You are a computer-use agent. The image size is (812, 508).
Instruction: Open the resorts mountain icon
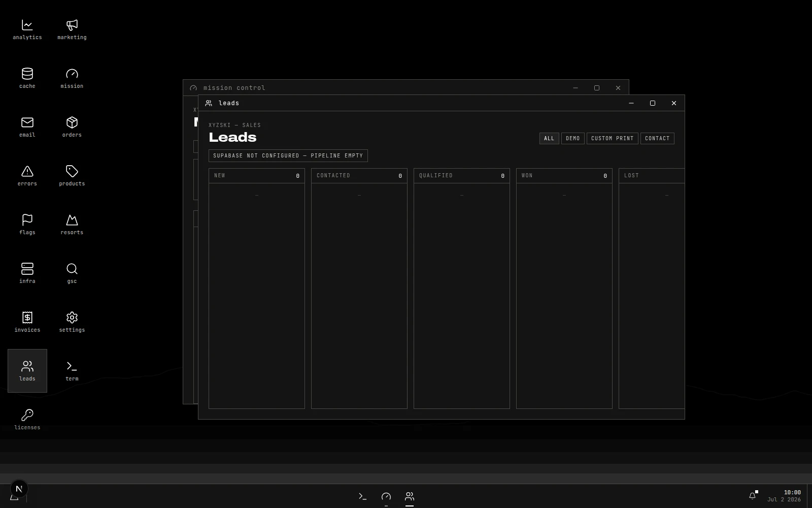click(72, 225)
